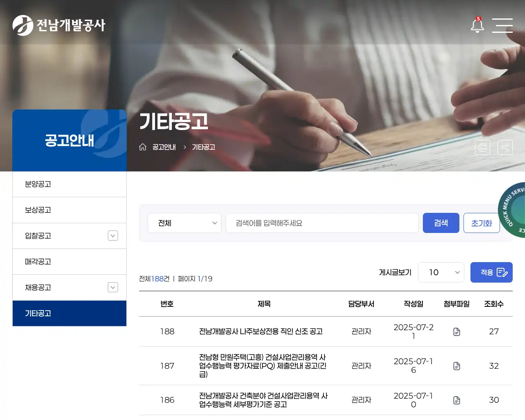Open the hamburger main menu
Image resolution: width=525 pixels, height=420 pixels.
502,25
